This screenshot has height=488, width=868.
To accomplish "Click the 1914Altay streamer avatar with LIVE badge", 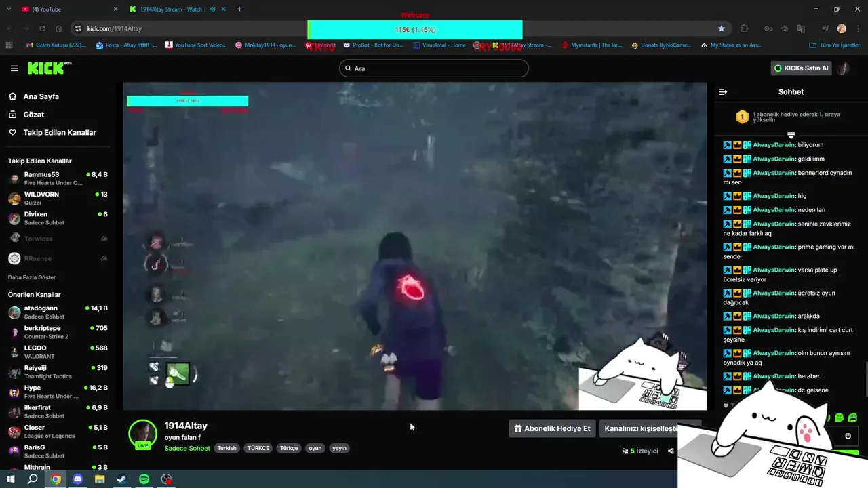I will coord(142,434).
